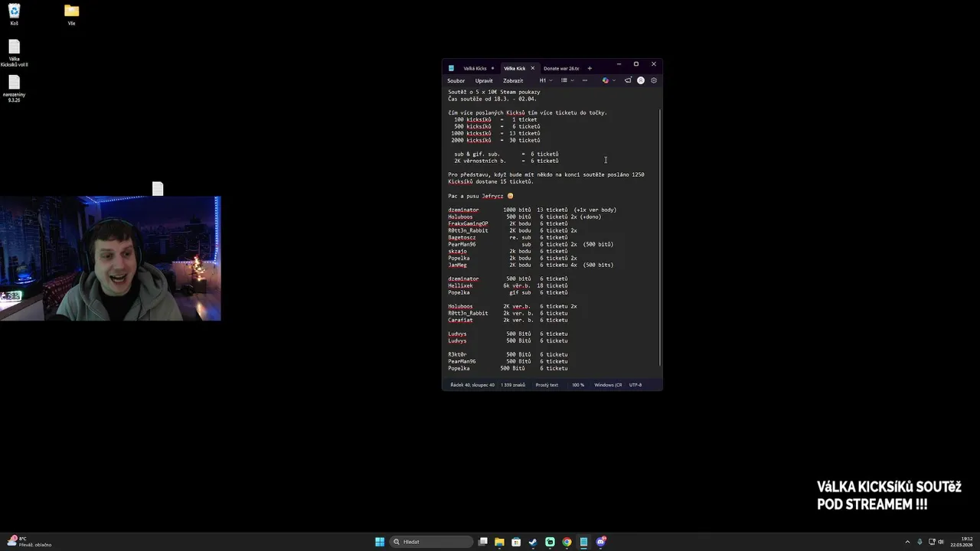This screenshot has width=980, height=551.
Task: Open the weather widget showing 8°C
Action: (x=29, y=542)
